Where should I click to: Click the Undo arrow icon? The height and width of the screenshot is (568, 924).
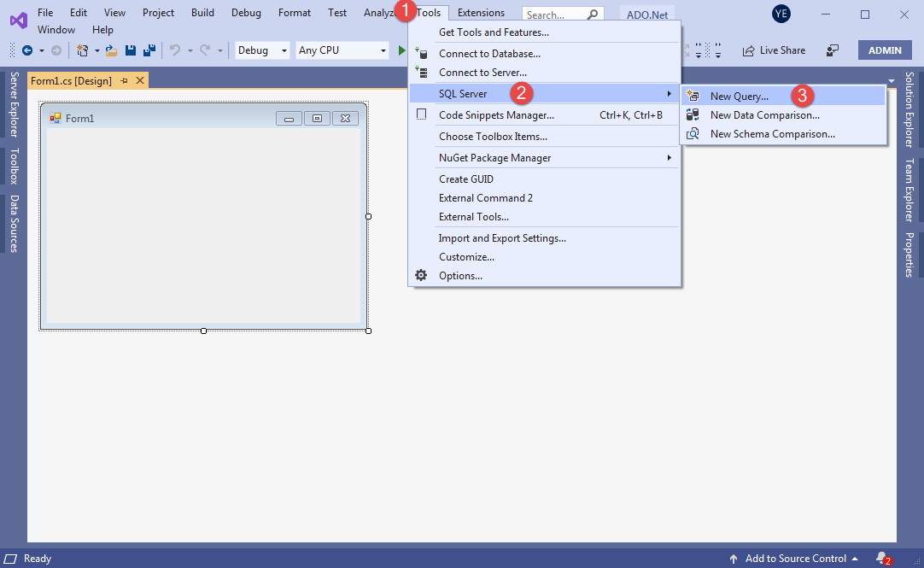(x=175, y=50)
